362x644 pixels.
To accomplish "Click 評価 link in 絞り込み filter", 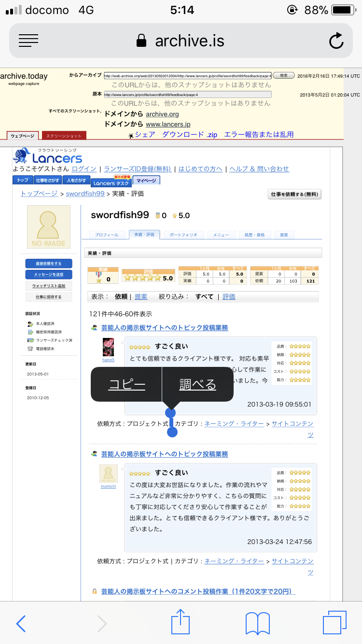I will click(229, 296).
